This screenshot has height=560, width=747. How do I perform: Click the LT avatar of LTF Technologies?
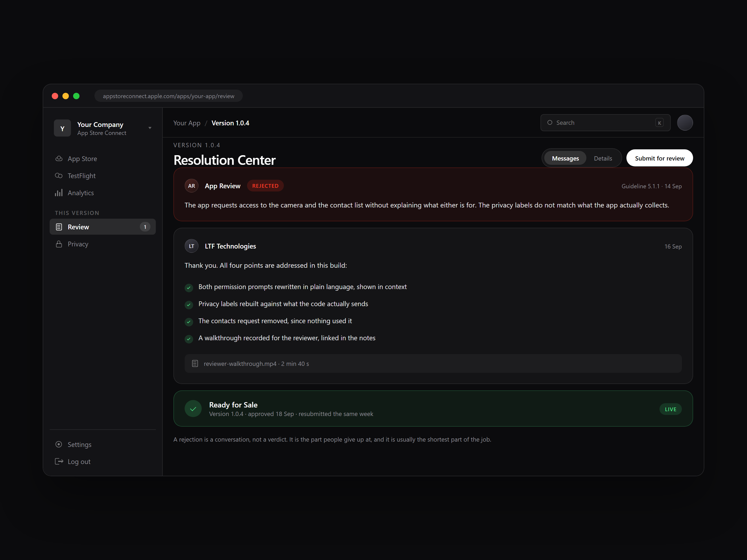(192, 246)
